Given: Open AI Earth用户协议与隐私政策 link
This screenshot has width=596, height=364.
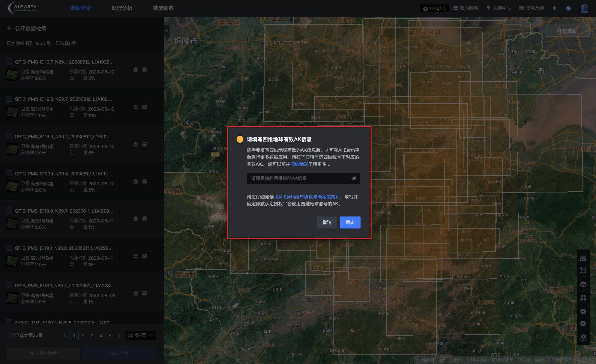Looking at the screenshot, I should click(307, 197).
